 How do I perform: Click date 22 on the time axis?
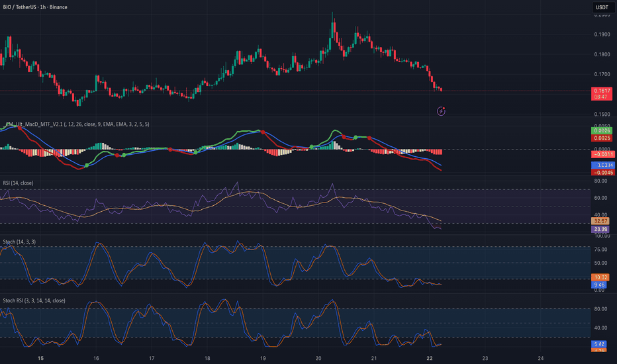coord(429,358)
